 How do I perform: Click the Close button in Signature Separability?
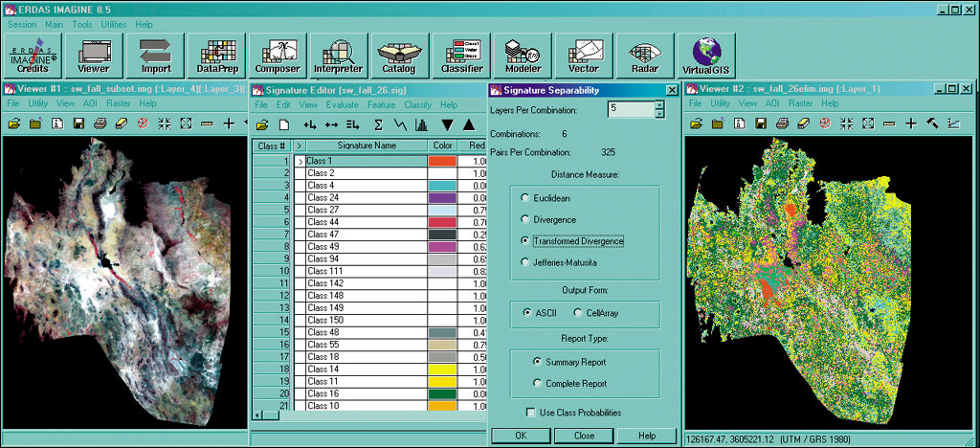tap(584, 436)
